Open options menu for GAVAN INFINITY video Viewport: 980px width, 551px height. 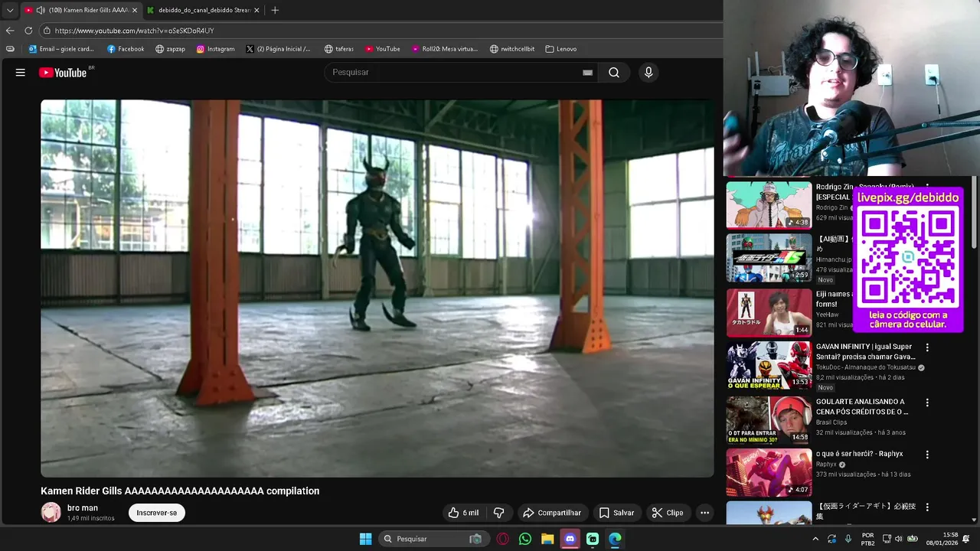pyautogui.click(x=927, y=347)
